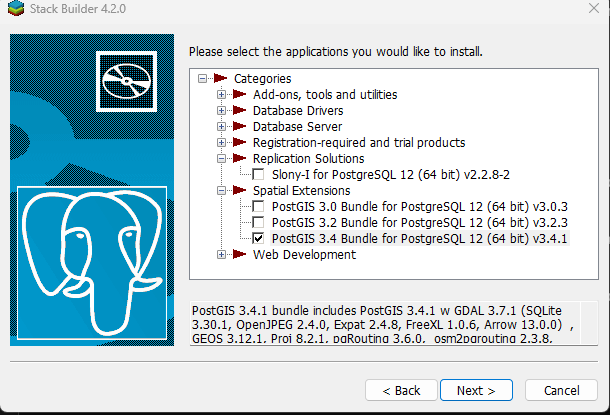
Task: Expand Add-ons, tools and utilities node
Action: (x=221, y=95)
